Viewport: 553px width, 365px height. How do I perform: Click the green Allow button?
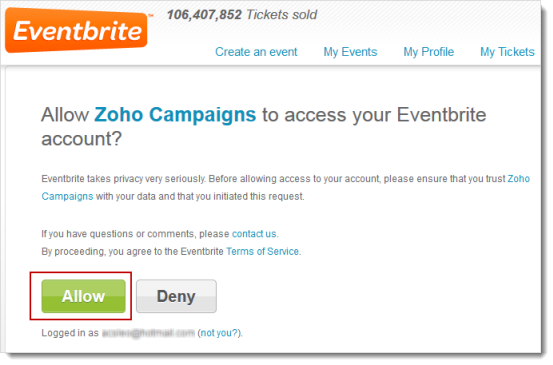pos(84,296)
